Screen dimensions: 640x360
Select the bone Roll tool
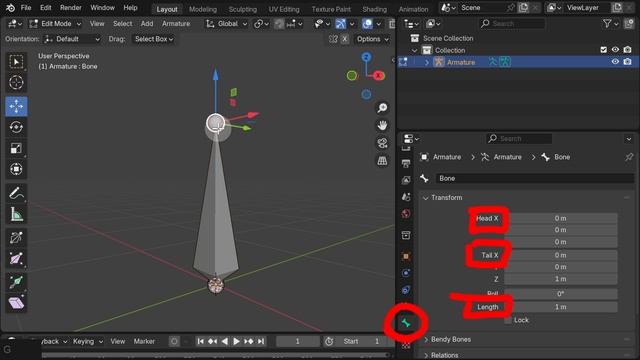(x=16, y=238)
